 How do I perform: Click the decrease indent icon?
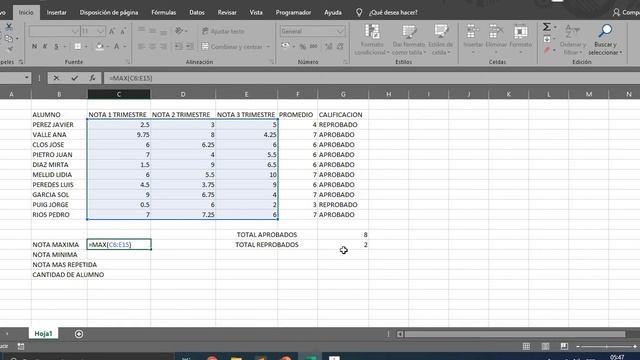[x=179, y=47]
